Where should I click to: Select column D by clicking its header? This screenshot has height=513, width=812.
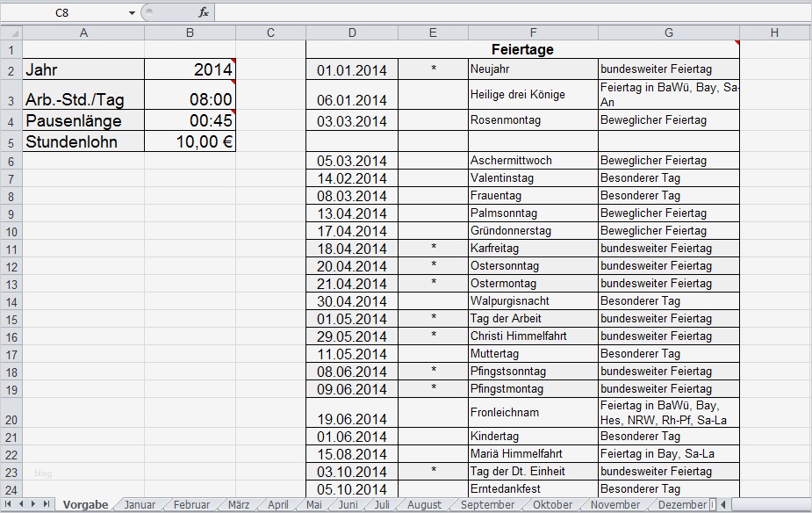(x=352, y=33)
